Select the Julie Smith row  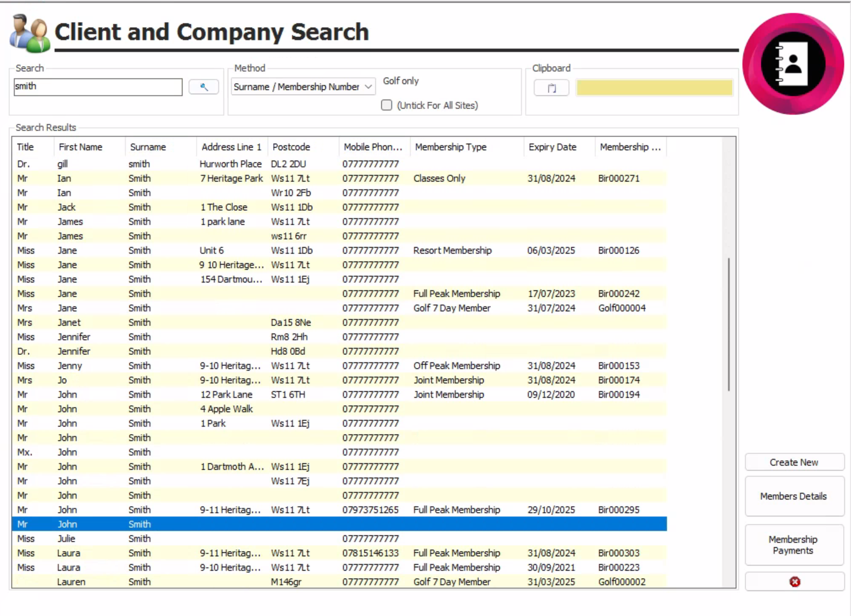(x=339, y=539)
